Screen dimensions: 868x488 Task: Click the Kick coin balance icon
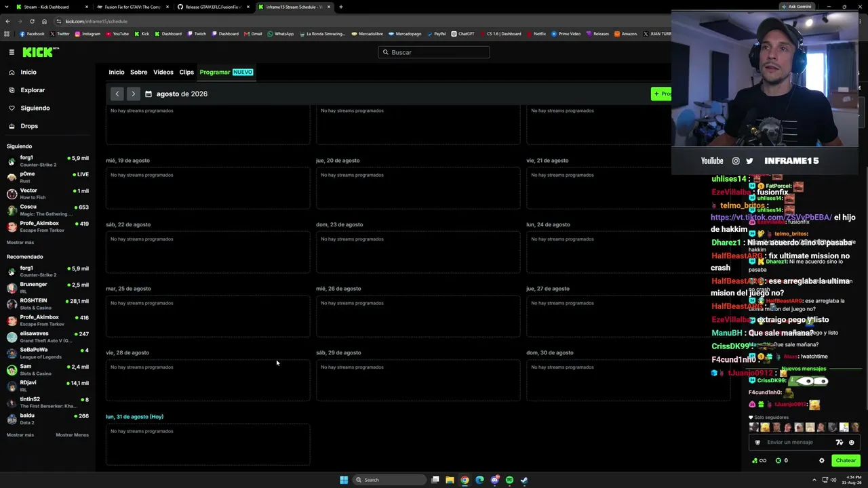coord(778,461)
